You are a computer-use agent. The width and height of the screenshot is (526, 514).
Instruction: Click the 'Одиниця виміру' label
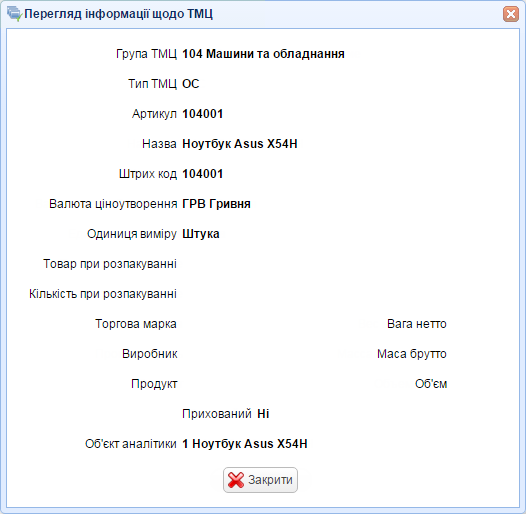[x=132, y=234]
